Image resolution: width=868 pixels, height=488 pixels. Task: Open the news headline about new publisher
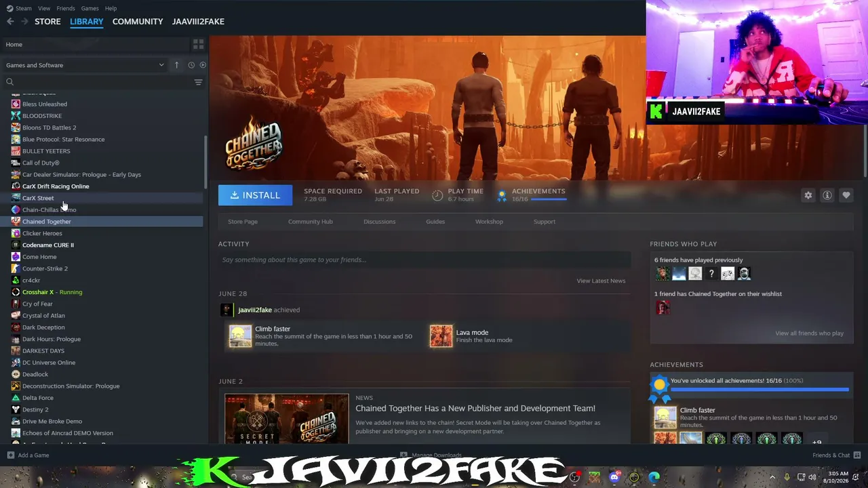tap(475, 409)
